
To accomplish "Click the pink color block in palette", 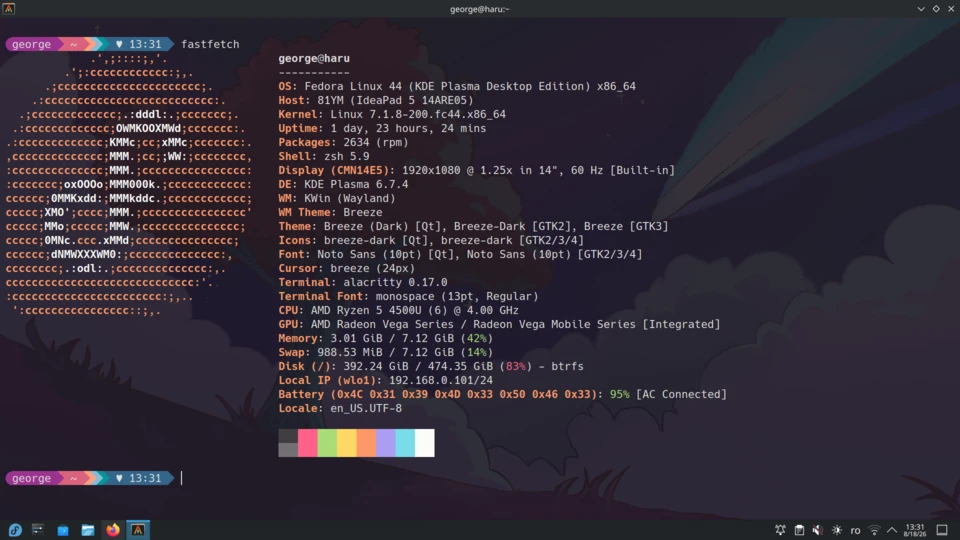I will pos(307,443).
